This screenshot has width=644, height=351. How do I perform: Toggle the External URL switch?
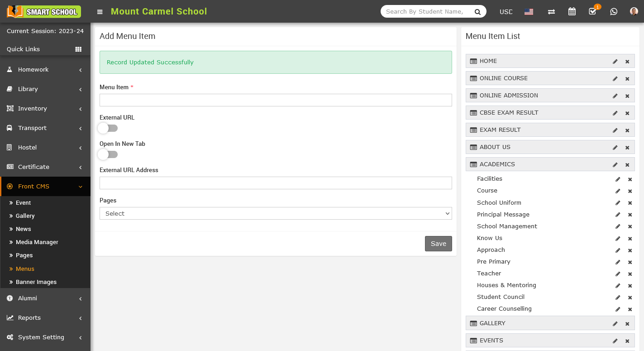click(x=108, y=128)
